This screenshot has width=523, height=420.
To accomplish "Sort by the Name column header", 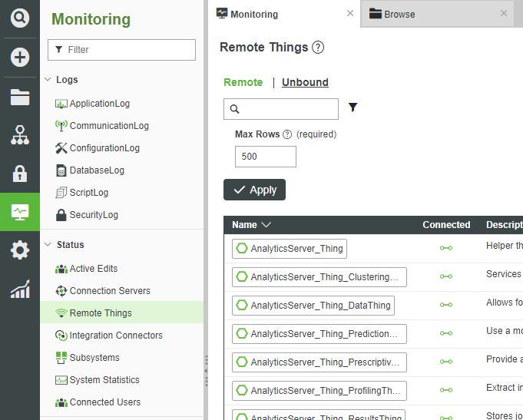I will (x=251, y=225).
